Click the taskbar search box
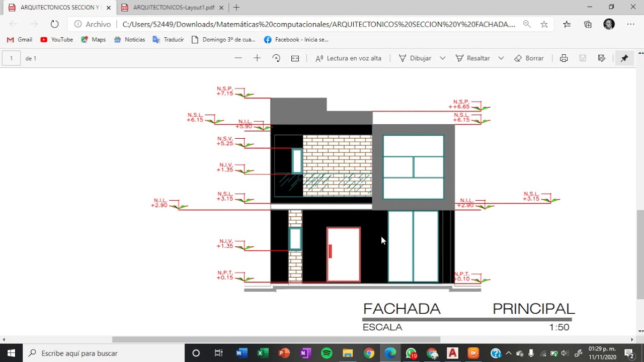Screen dimensions: 644x362 pyautogui.click(x=104, y=353)
